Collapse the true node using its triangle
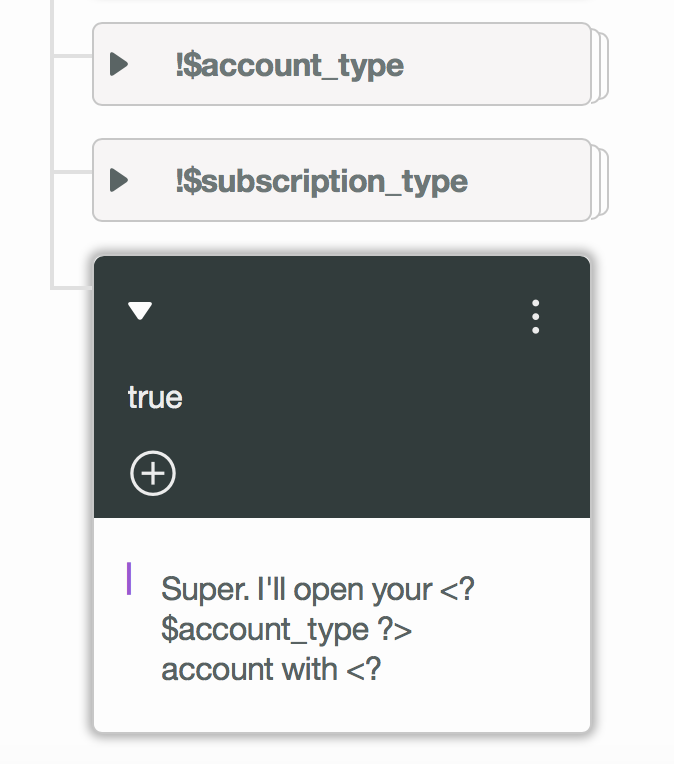 pyautogui.click(x=140, y=312)
